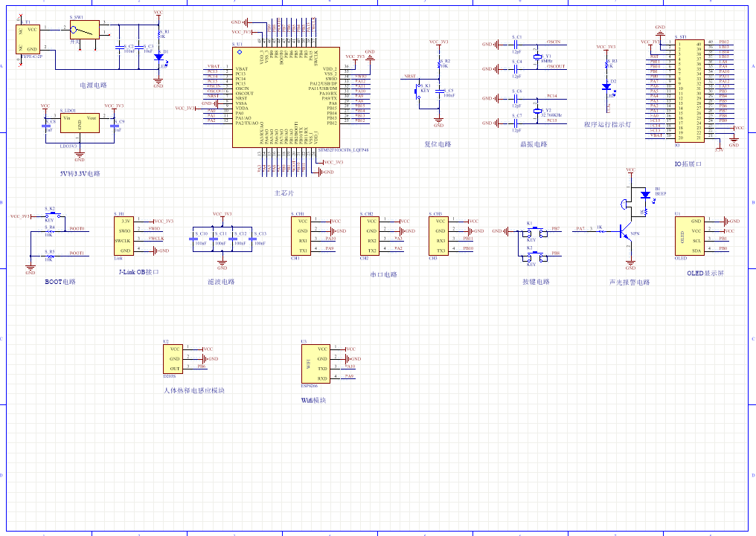Click the '晶振电路' section label
The image size is (756, 536).
pos(534,144)
